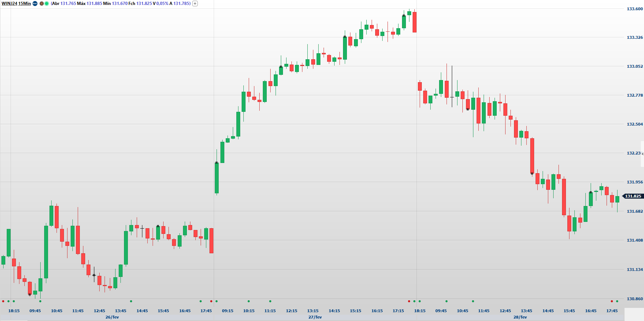Open the 15Min timeframe selector
The image size is (644, 321).
coord(25,4)
